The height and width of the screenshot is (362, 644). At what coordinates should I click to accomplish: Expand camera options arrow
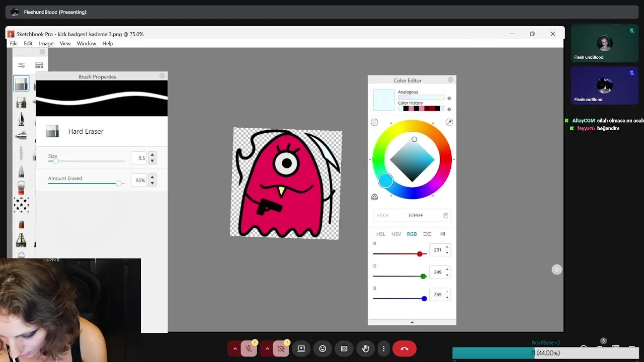point(267,348)
